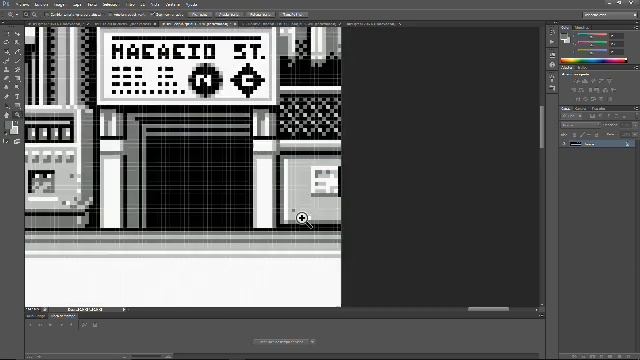This screenshot has width=640, height=360.
Task: Click the 100% actual pixels button
Action: 200,15
